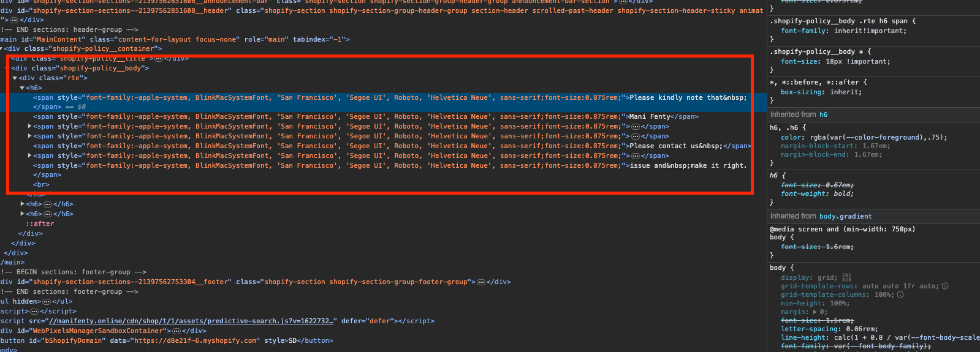Click info icon next to grid-template-rows
980x352 pixels.
tap(945, 286)
